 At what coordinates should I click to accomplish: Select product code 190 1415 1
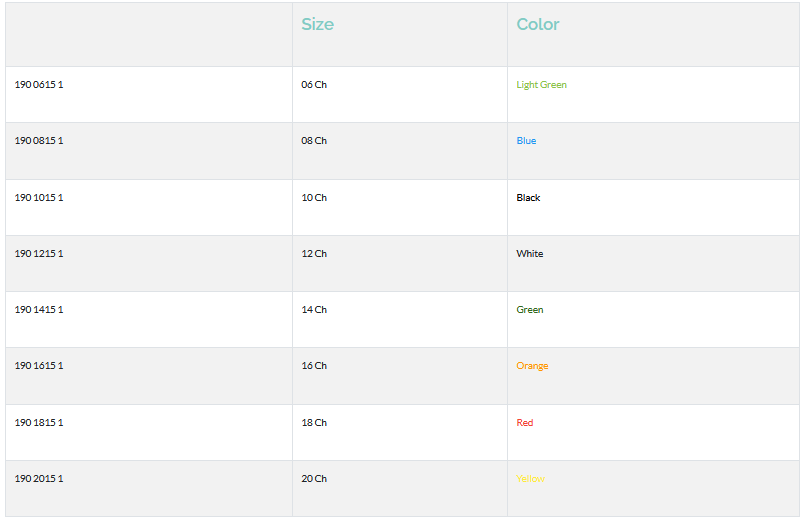click(x=39, y=310)
